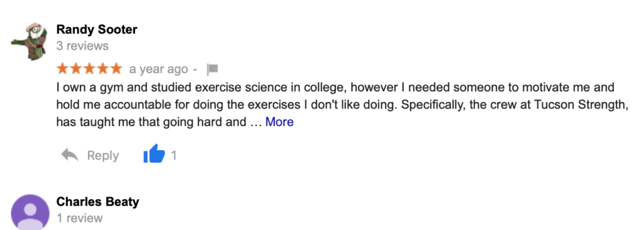Click the fifth orange star
Screen dimensions: 644x230
click(x=116, y=69)
